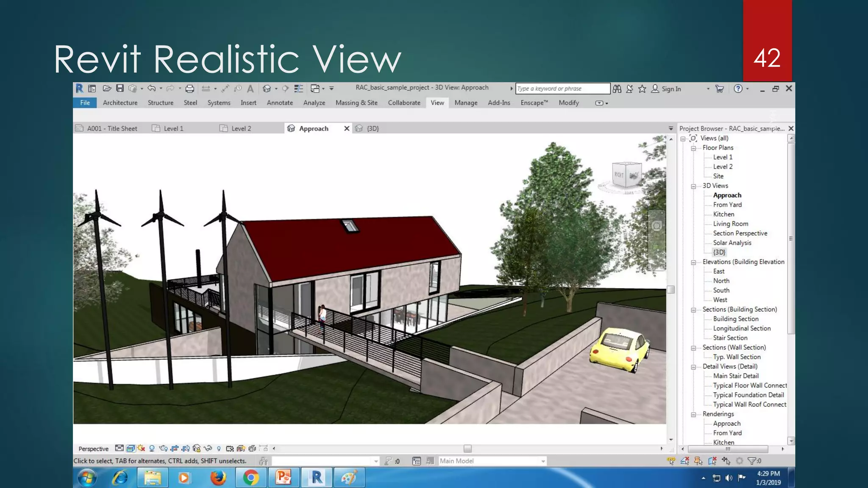
Task: Click the Visual Style cube icon
Action: pyautogui.click(x=131, y=448)
